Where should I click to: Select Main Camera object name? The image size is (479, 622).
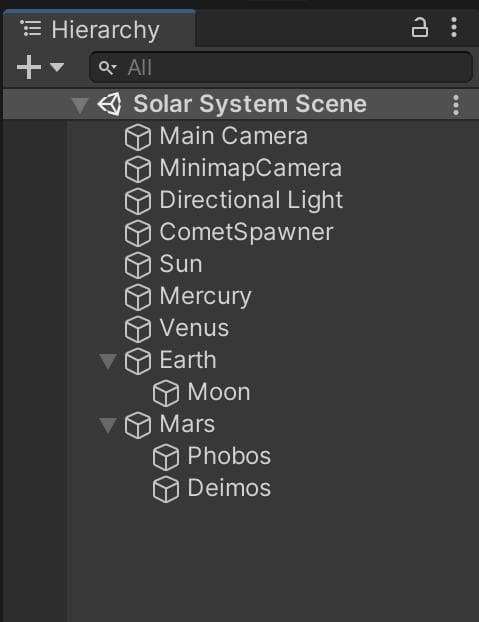[234, 136]
